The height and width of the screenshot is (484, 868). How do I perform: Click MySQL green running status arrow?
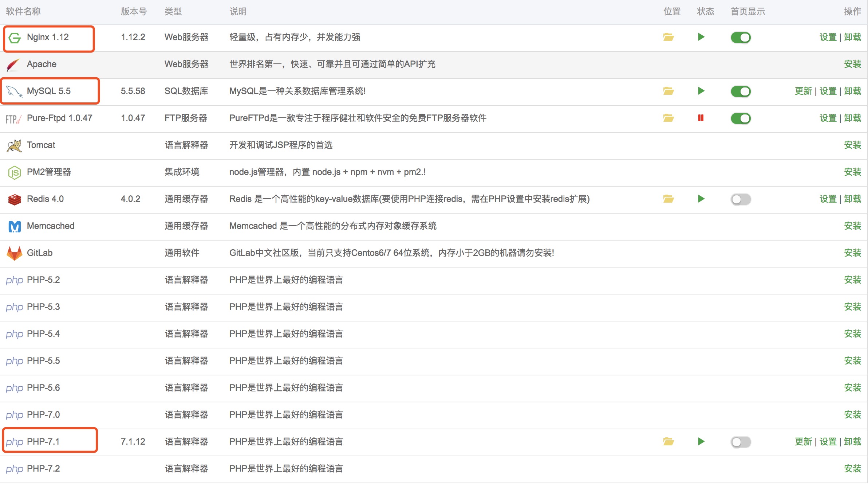click(x=701, y=91)
